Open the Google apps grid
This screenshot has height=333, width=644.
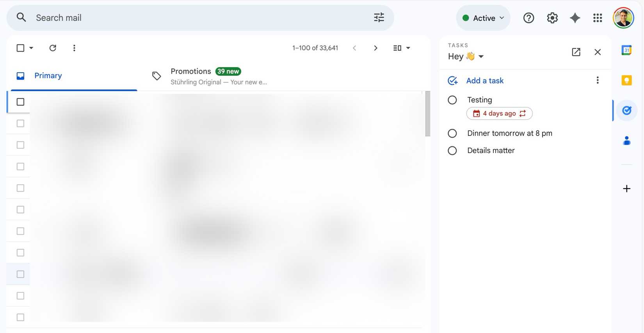598,18
